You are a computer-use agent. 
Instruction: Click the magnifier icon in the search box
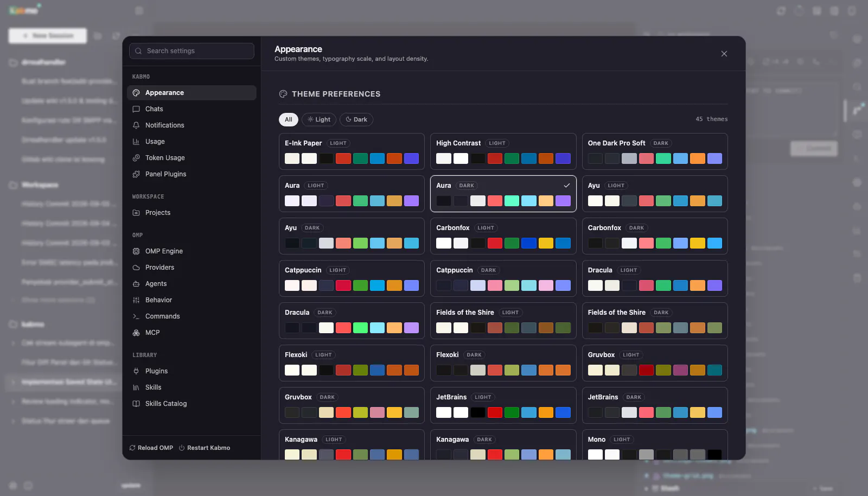click(139, 51)
